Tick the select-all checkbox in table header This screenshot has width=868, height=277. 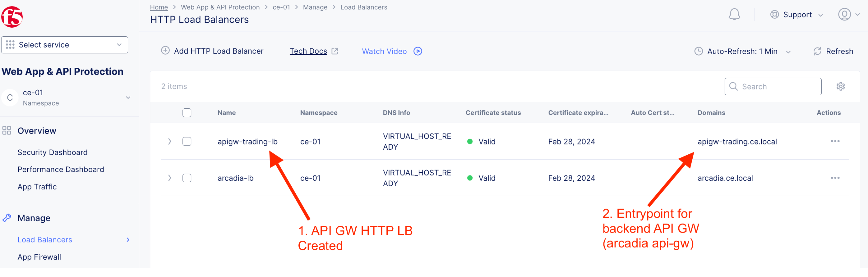coord(187,113)
